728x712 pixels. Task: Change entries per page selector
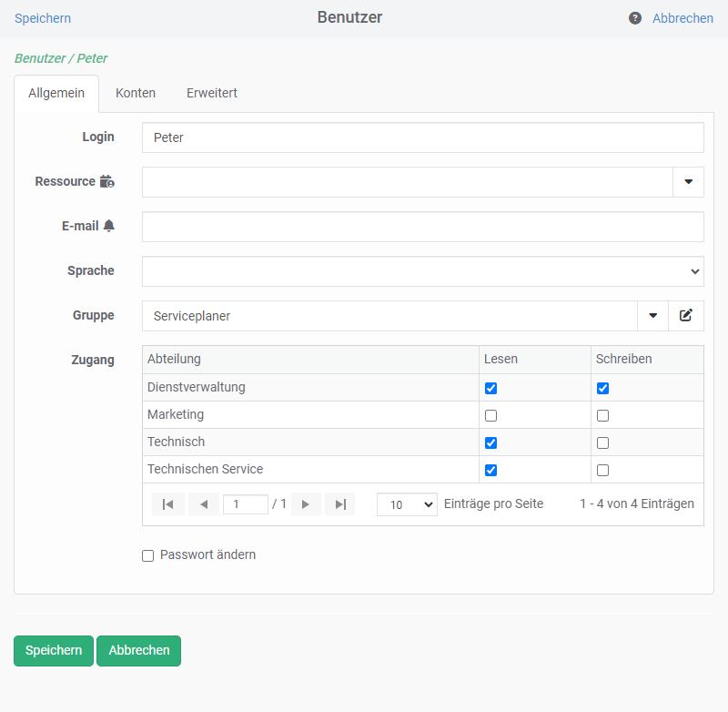coord(407,504)
